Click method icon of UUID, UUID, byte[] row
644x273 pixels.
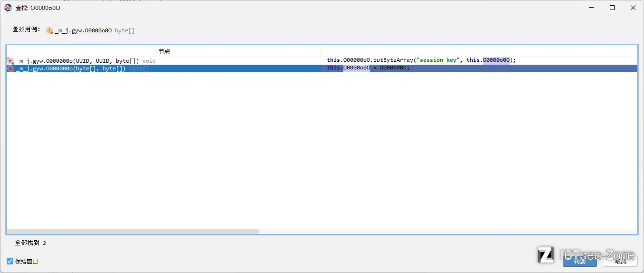tap(11, 61)
